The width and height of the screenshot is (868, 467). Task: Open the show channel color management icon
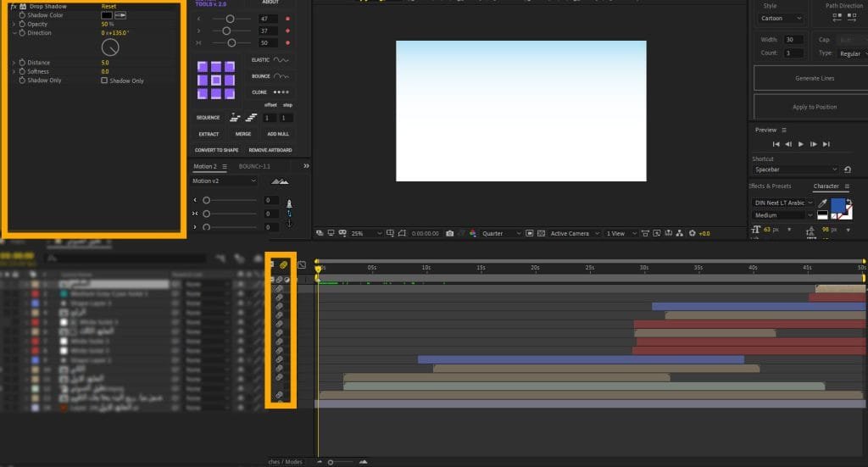click(473, 234)
